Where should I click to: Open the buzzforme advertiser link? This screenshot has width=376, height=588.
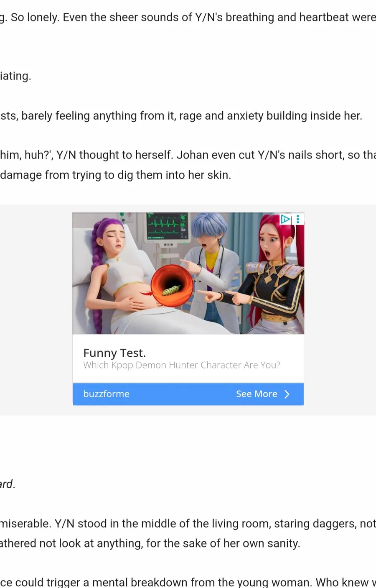click(x=106, y=394)
